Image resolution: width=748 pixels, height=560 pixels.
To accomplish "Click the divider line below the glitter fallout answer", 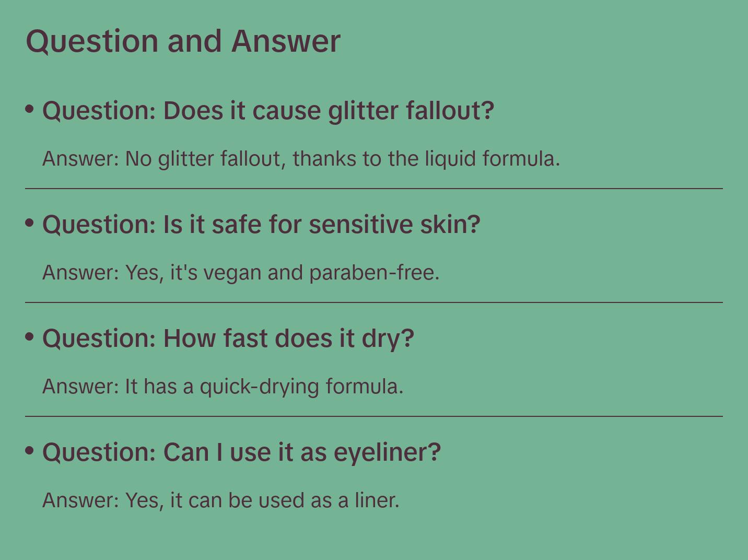I will tap(374, 189).
